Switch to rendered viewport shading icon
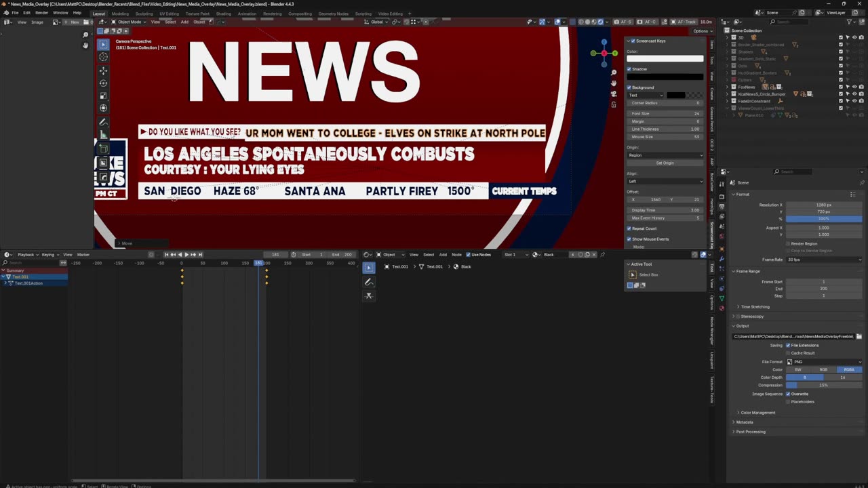868x488 pixels. (599, 22)
